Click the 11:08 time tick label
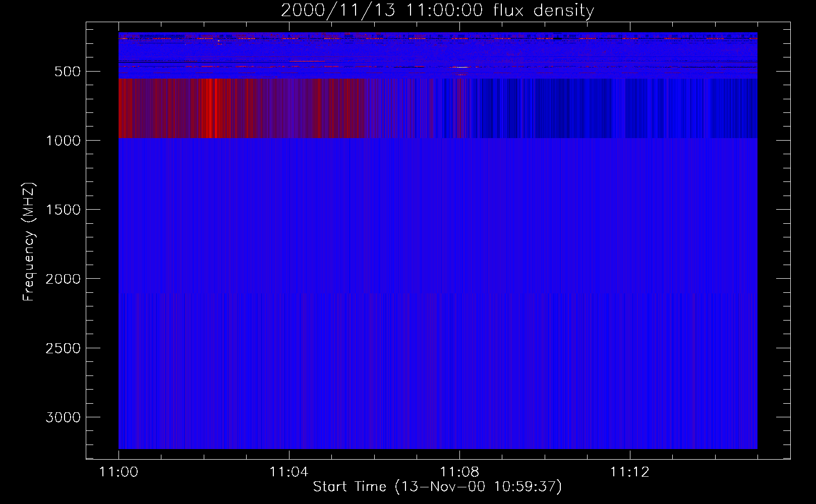 [x=459, y=472]
